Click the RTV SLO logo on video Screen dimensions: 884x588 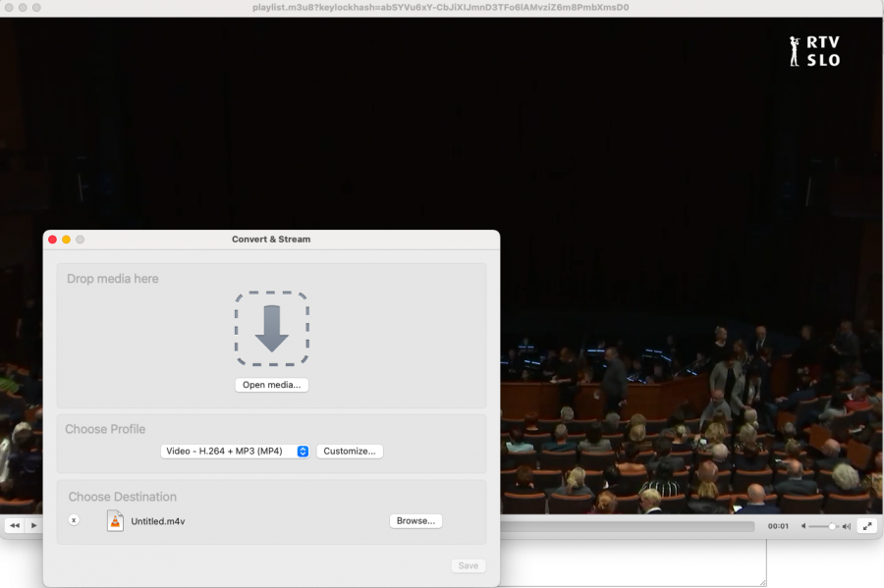tap(815, 51)
